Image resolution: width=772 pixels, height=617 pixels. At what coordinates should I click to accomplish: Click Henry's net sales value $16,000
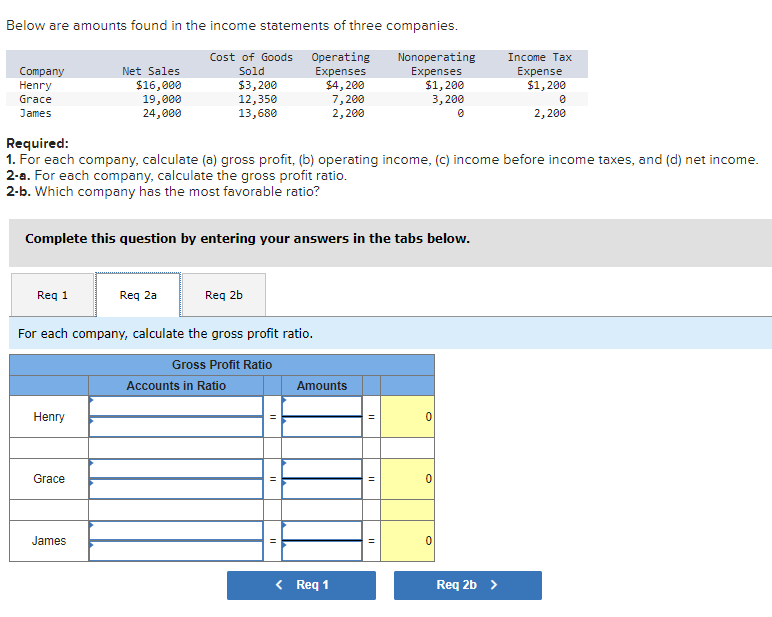[159, 85]
